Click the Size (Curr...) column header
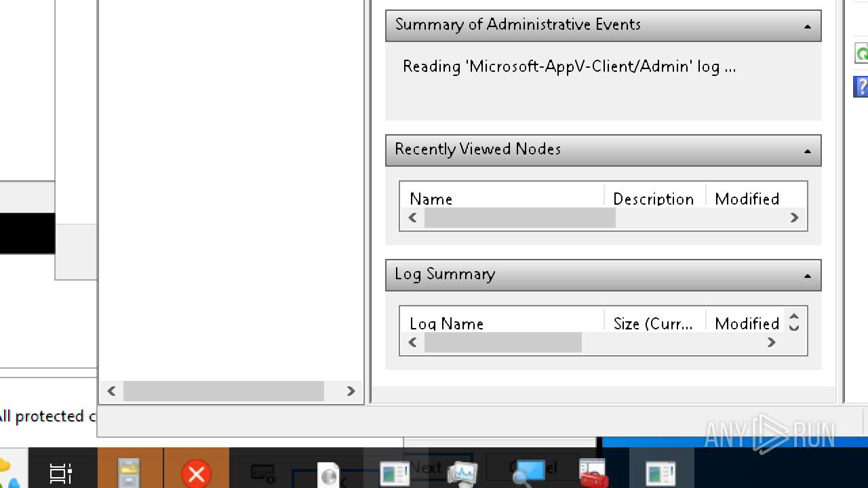 [x=655, y=323]
